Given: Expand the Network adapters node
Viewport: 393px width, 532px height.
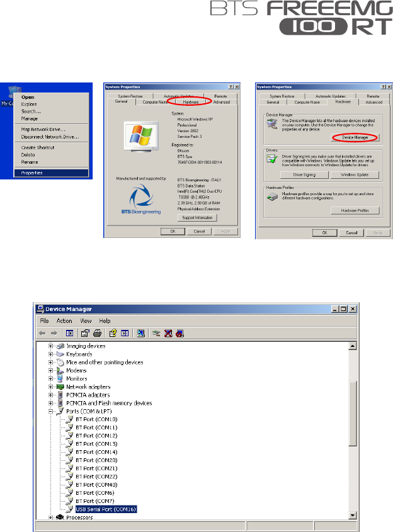Looking at the screenshot, I should click(50, 387).
